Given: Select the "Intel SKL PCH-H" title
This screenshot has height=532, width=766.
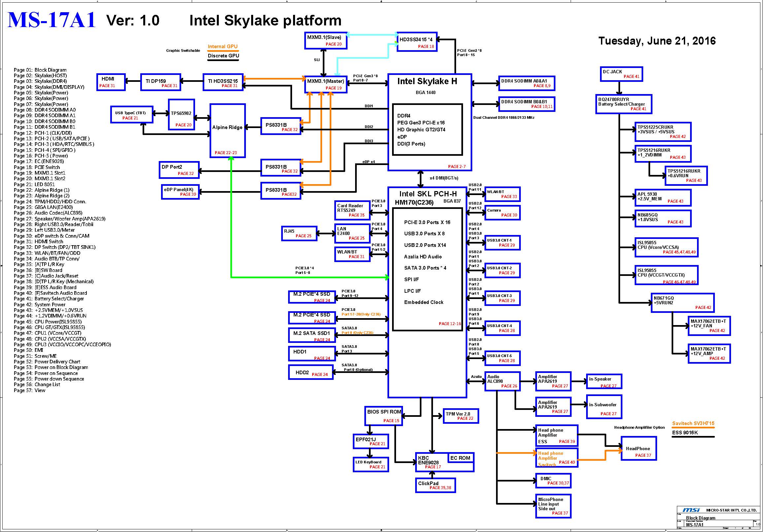Looking at the screenshot, I should 428,194.
